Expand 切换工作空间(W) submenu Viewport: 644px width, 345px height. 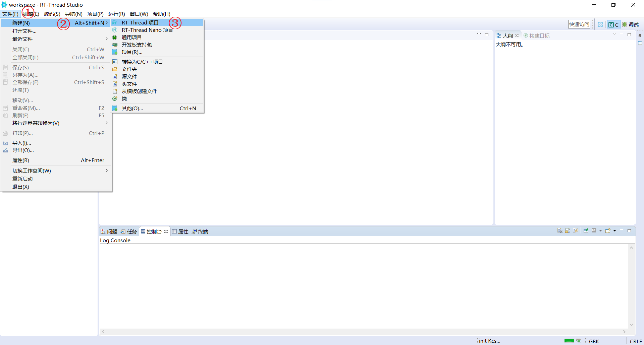point(56,170)
